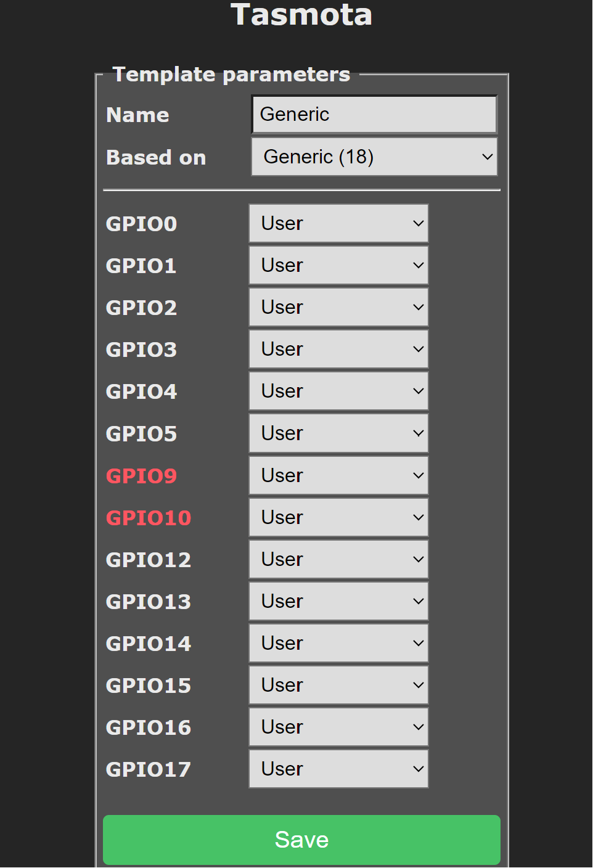Click the template Name input field
The image size is (593, 868).
(x=374, y=115)
